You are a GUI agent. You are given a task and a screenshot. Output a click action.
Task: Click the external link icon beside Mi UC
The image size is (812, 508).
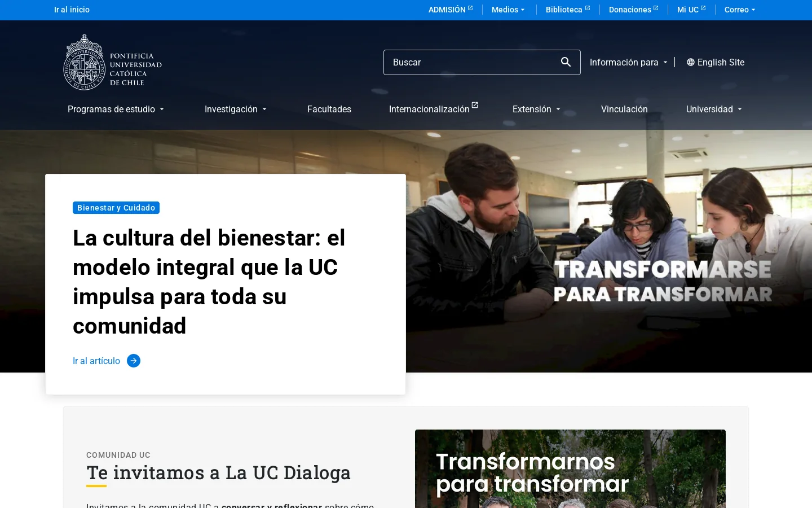703,8
